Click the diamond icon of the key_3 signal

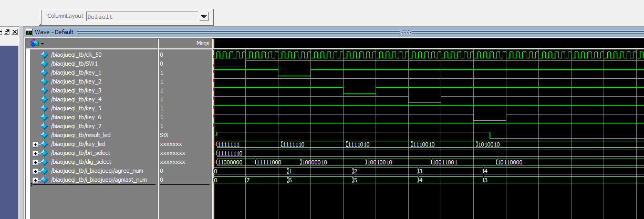[44, 90]
